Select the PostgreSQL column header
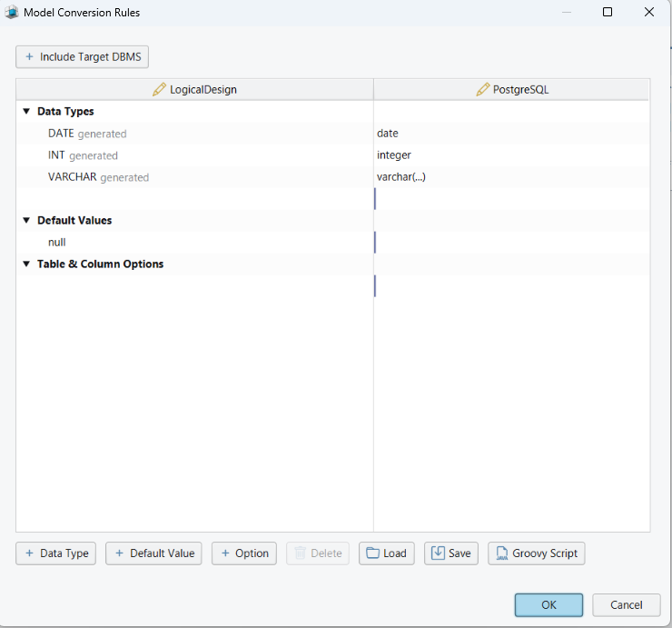The width and height of the screenshot is (672, 628). [x=511, y=89]
